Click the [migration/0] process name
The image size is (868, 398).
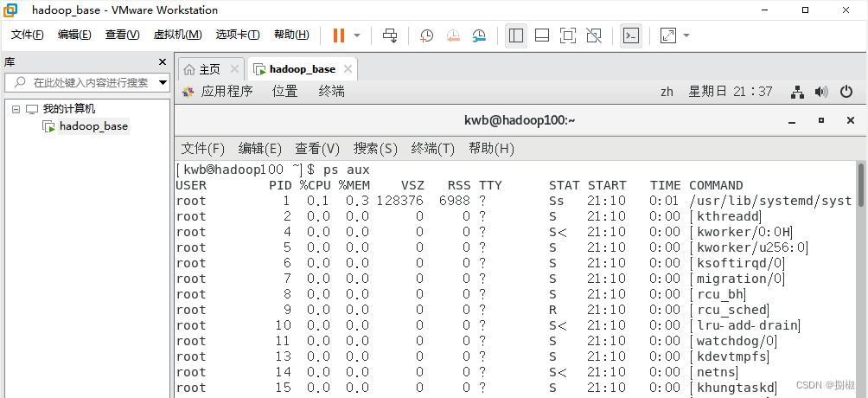(x=738, y=279)
